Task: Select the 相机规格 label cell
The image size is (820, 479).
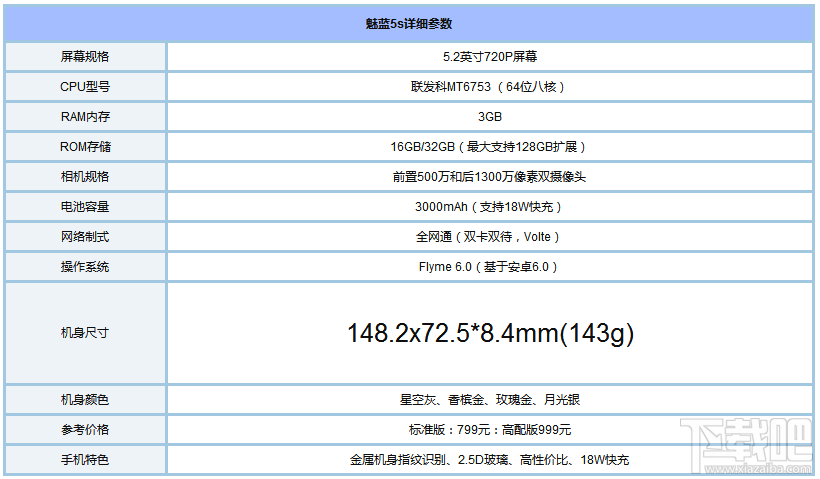Action: pos(85,177)
